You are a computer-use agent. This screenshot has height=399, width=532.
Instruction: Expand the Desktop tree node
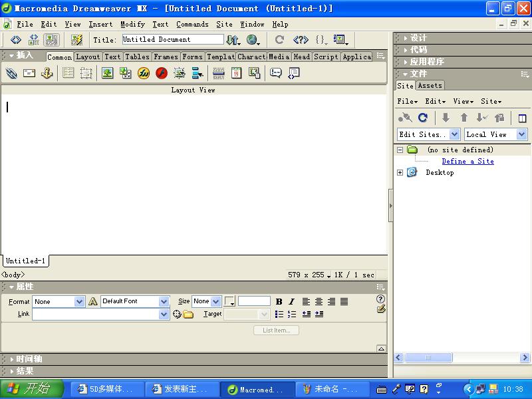click(400, 172)
